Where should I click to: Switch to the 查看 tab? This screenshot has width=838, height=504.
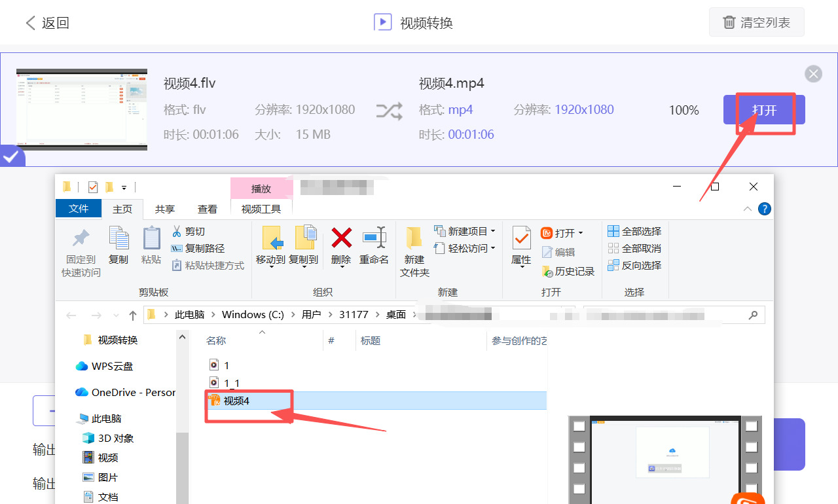click(x=208, y=208)
